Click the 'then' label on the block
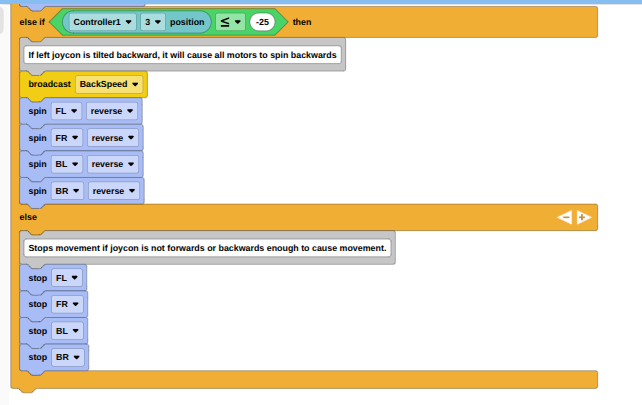This screenshot has height=405, width=642. (x=302, y=22)
